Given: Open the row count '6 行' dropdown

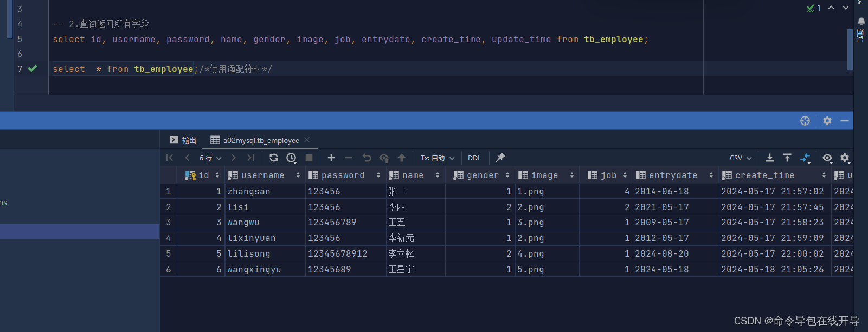Looking at the screenshot, I should click(x=210, y=158).
